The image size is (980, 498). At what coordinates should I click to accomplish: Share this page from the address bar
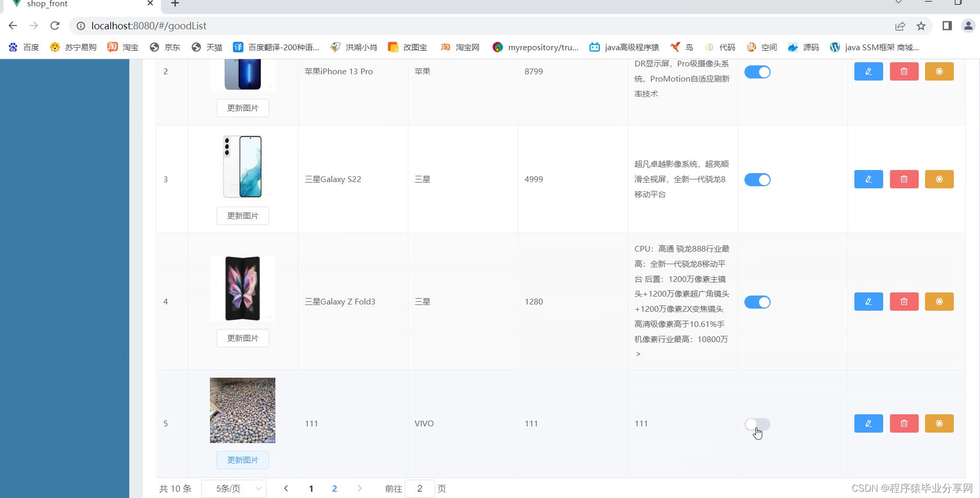coord(900,26)
